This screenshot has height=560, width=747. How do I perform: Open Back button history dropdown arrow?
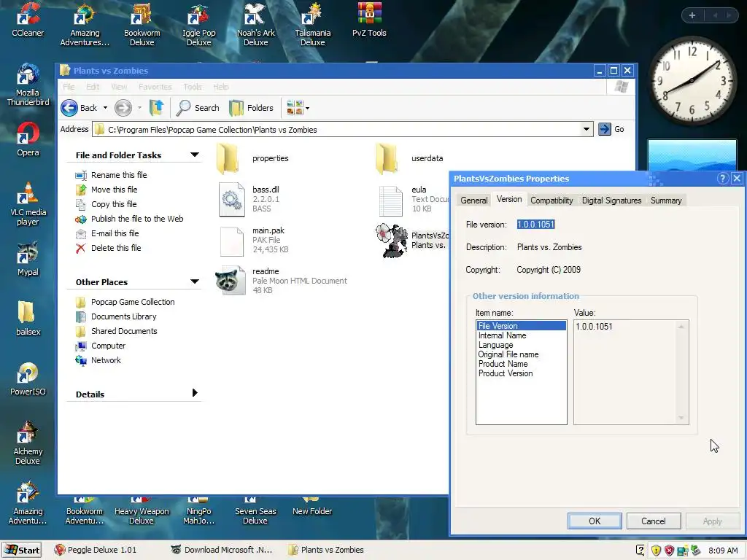(105, 108)
